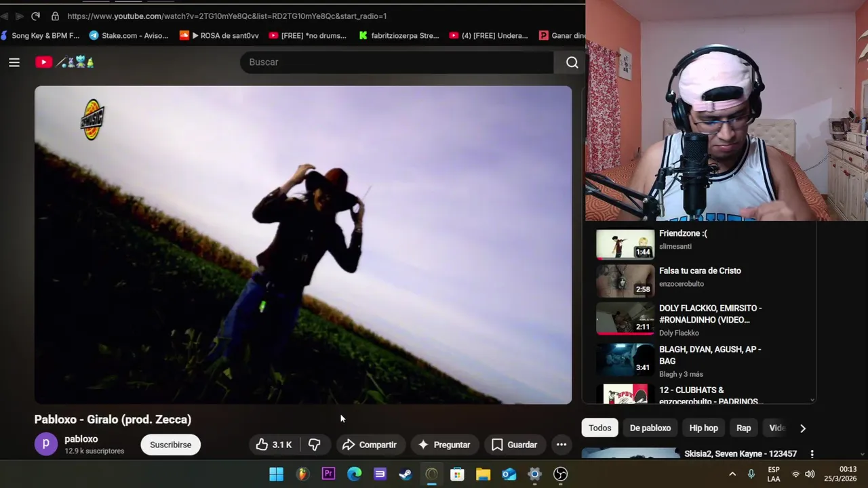Open the [FREE] *no drums bookmark
Viewport: 868px width, 488px height.
coord(308,35)
